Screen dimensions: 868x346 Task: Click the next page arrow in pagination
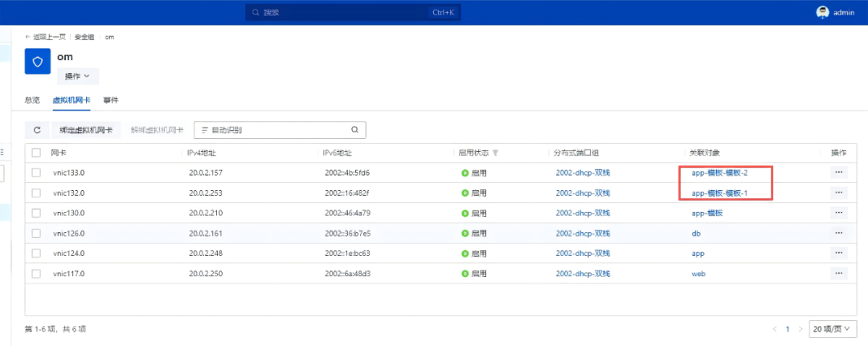(x=800, y=329)
